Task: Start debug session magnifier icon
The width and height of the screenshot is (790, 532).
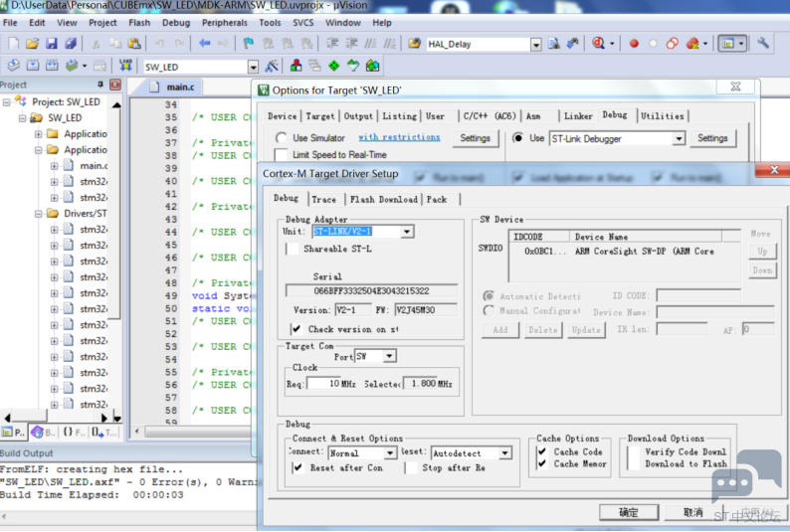Action: point(599,44)
